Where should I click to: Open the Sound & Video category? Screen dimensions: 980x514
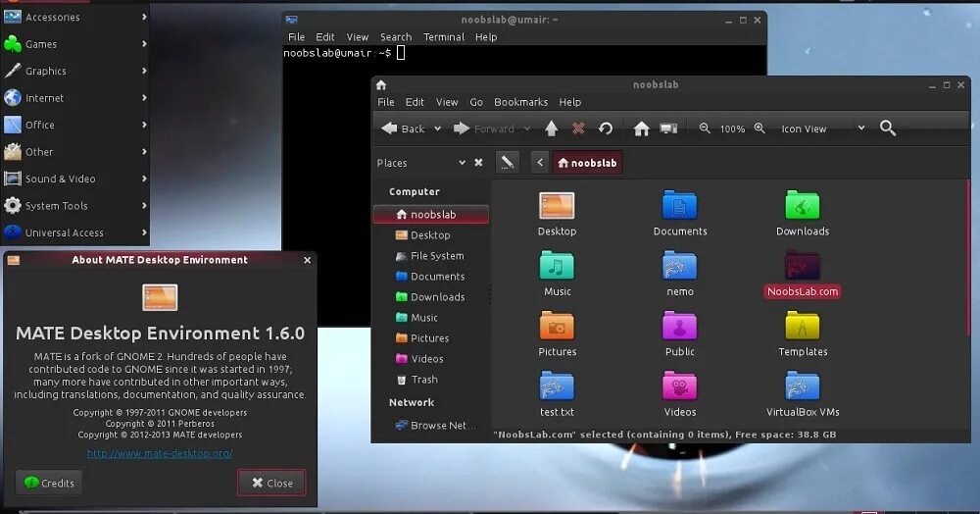(x=75, y=179)
